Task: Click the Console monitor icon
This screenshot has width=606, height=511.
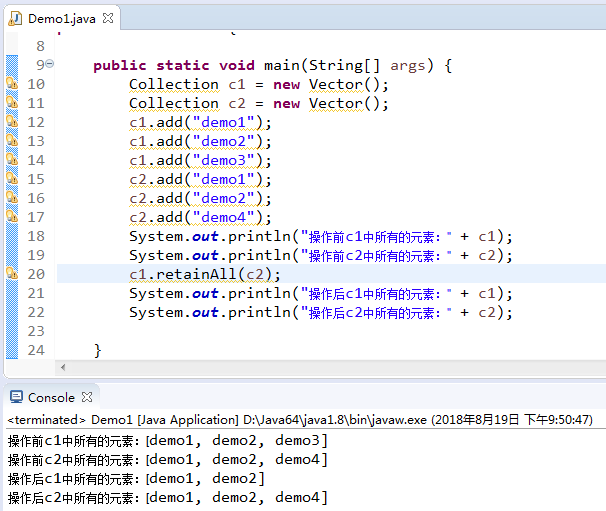Action: [x=16, y=397]
